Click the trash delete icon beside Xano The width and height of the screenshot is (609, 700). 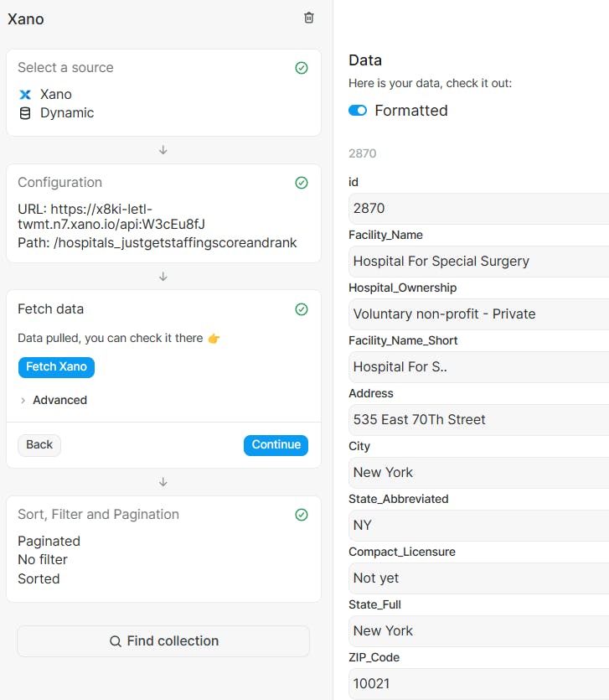(309, 18)
